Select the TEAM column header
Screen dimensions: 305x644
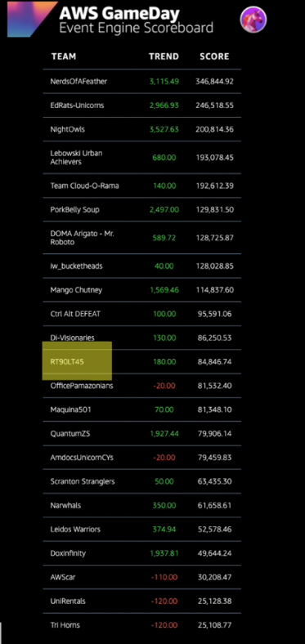click(64, 56)
